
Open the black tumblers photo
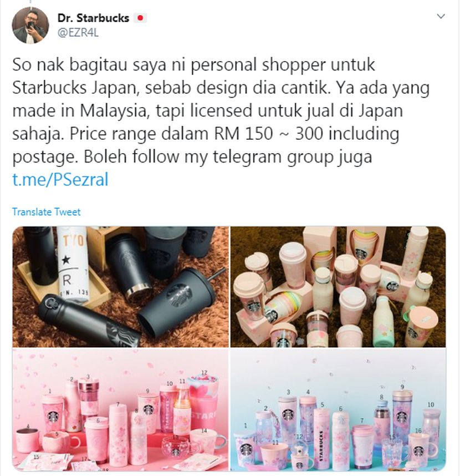(121, 287)
